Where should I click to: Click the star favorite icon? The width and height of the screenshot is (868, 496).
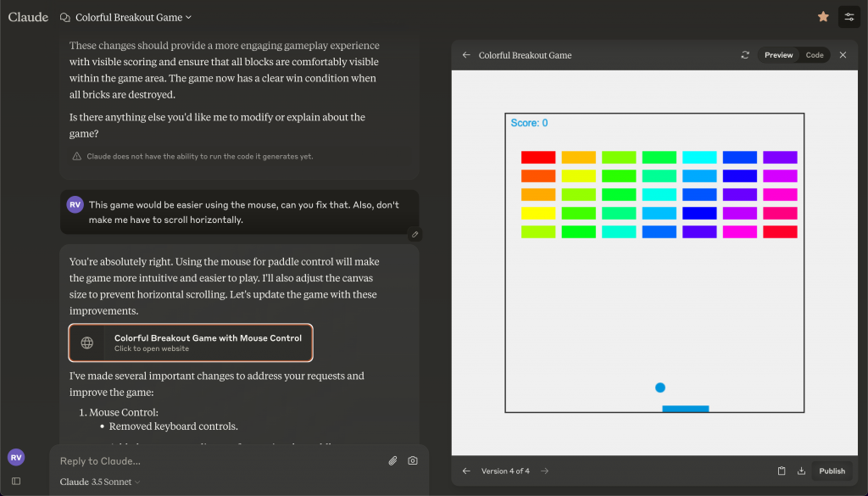coord(823,17)
